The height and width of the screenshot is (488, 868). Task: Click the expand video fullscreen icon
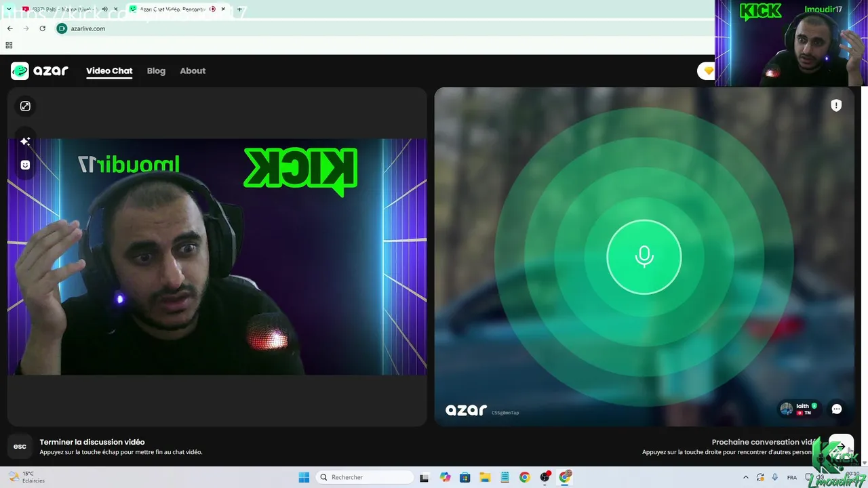pos(25,106)
